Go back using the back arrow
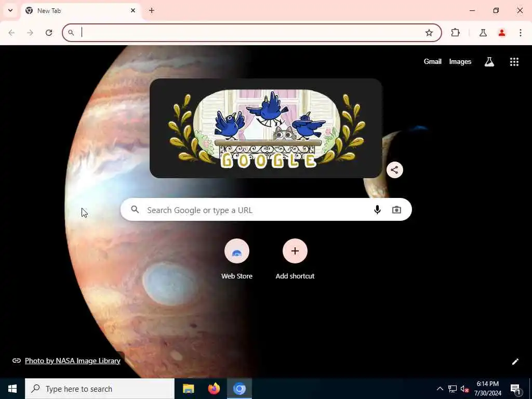The image size is (532, 399). (x=11, y=33)
